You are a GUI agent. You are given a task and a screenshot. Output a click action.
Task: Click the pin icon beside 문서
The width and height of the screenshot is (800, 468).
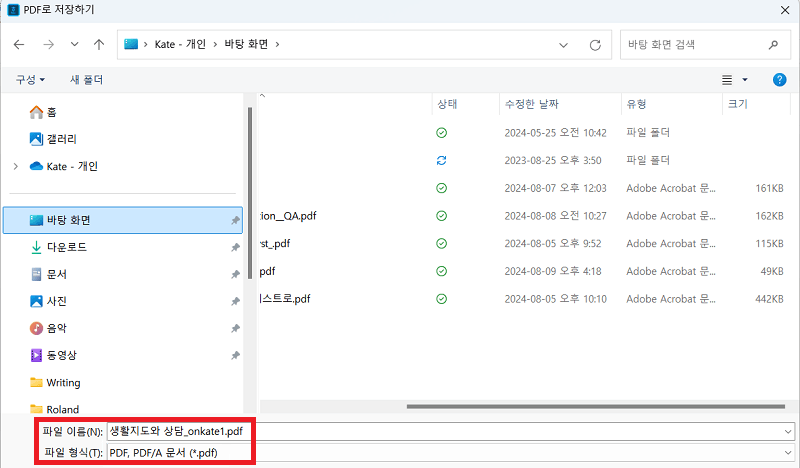(235, 275)
